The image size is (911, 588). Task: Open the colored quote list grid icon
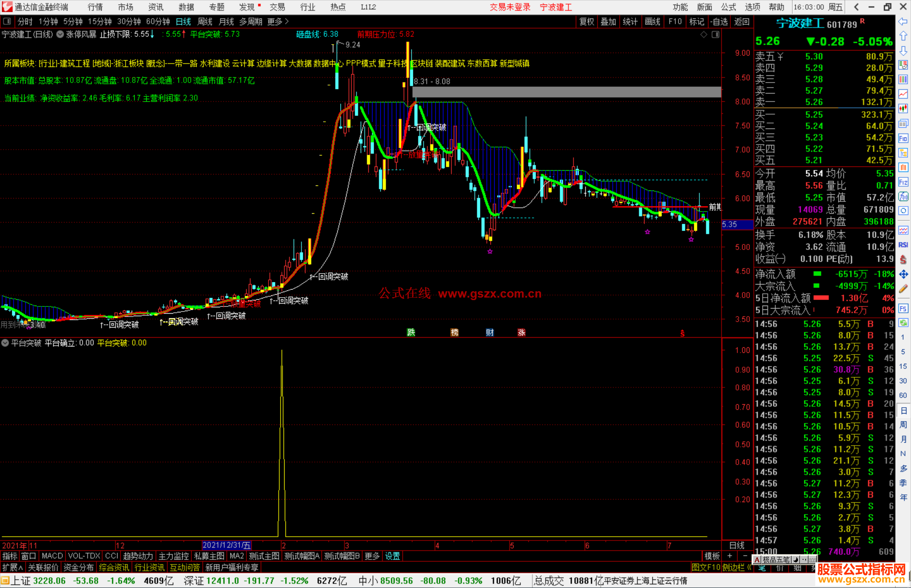pyautogui.click(x=903, y=79)
